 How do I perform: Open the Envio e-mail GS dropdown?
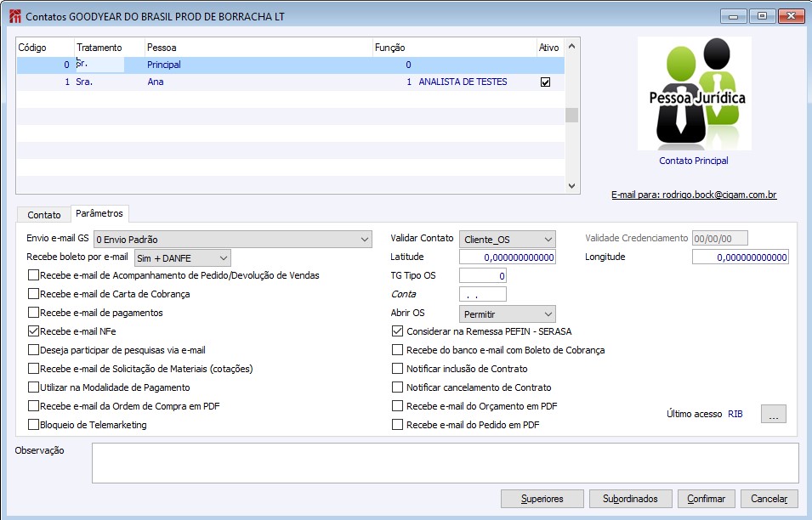pyautogui.click(x=232, y=239)
